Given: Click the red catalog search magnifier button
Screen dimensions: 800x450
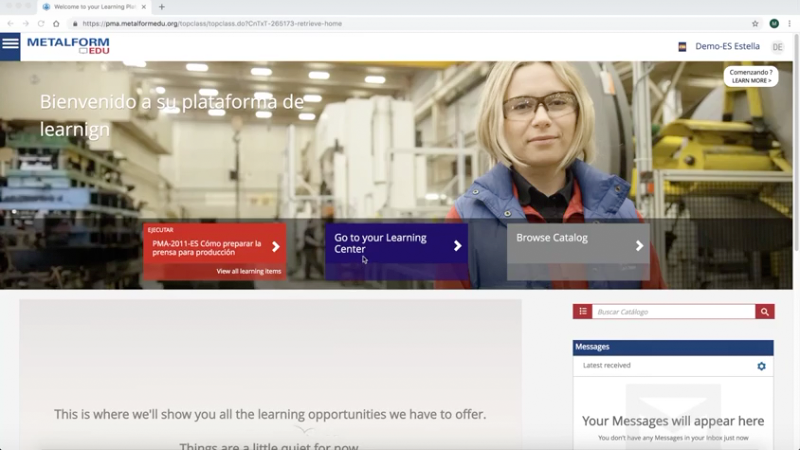Looking at the screenshot, I should 765,312.
